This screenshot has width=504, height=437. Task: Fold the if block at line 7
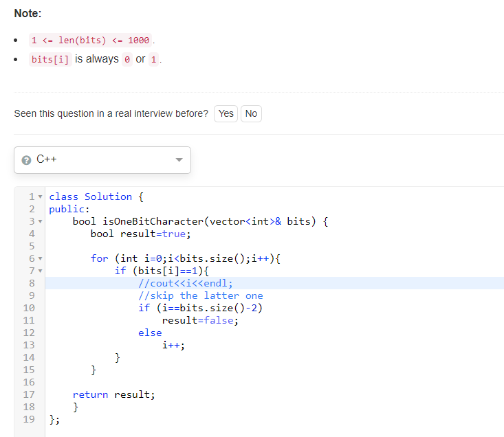(40, 271)
